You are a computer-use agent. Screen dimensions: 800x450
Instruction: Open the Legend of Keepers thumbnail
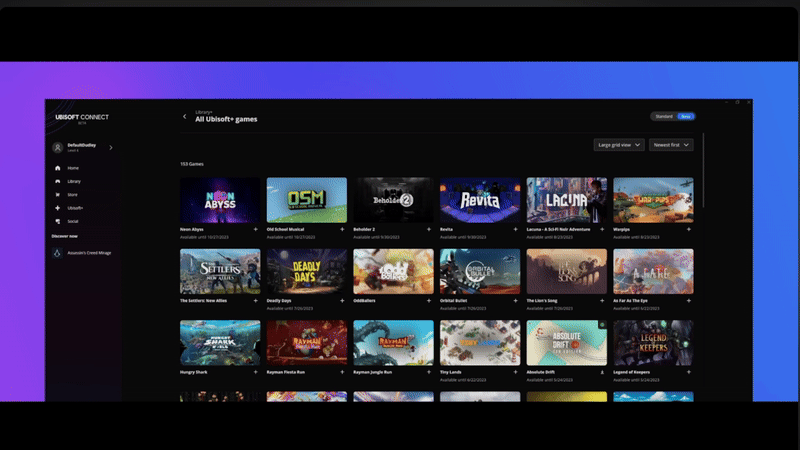[654, 343]
